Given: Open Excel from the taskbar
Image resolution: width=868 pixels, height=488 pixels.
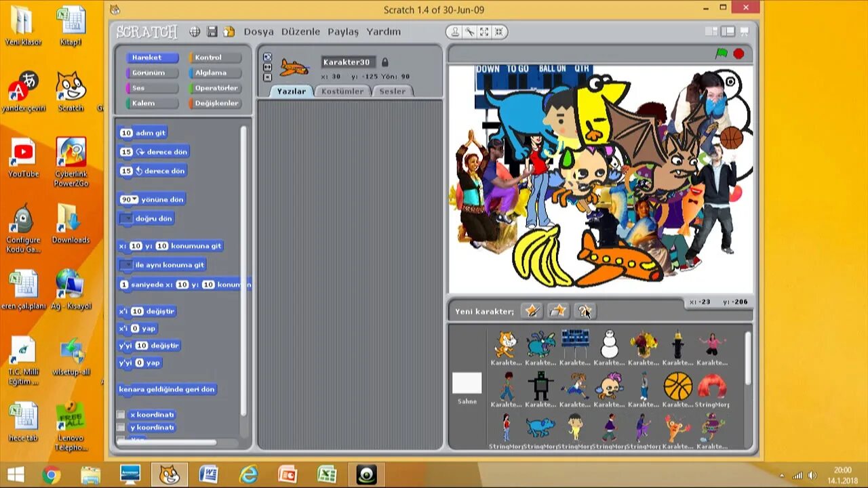Looking at the screenshot, I should click(328, 474).
